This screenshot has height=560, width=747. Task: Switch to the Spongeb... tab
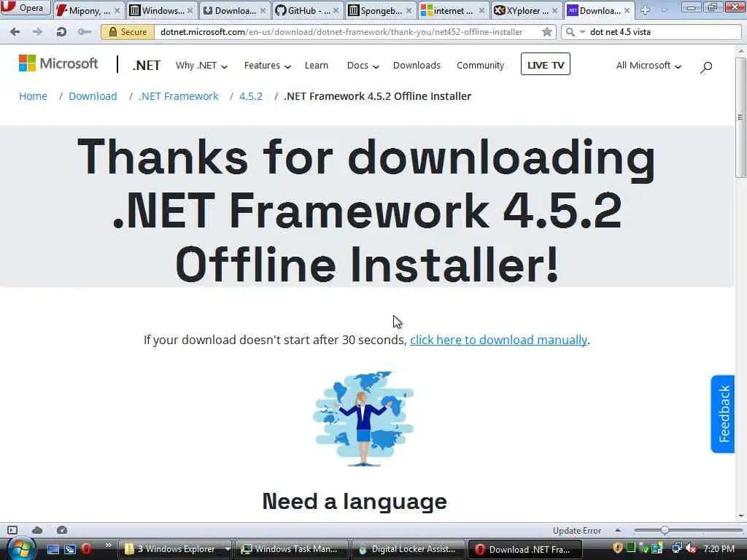[381, 10]
